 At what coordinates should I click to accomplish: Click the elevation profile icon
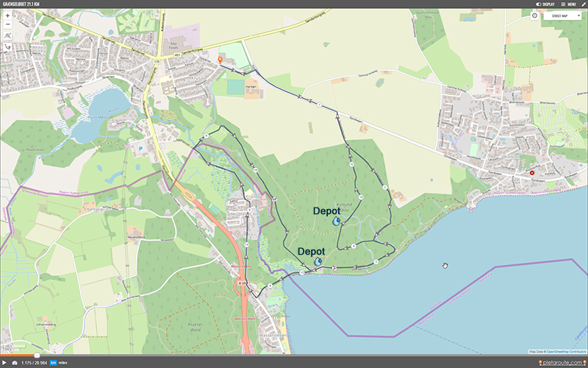coord(7,35)
